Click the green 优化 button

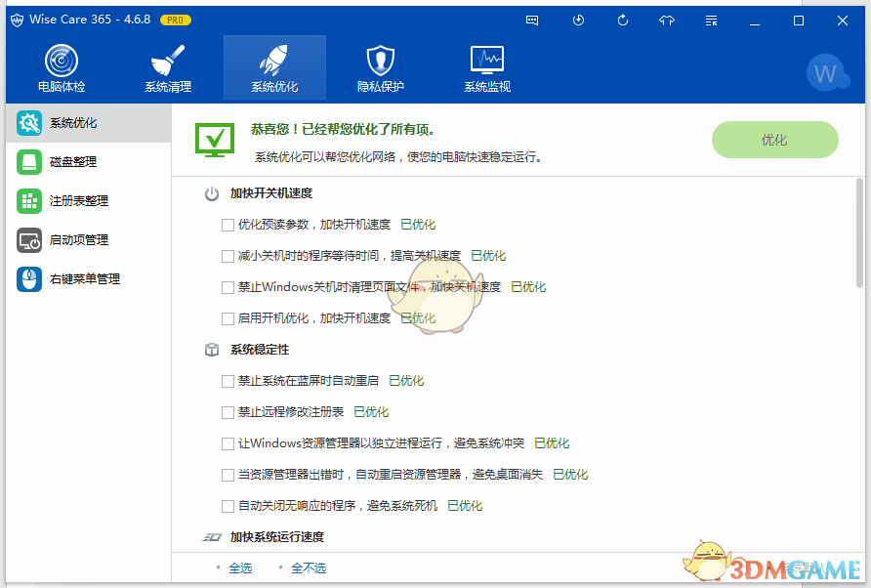(774, 140)
